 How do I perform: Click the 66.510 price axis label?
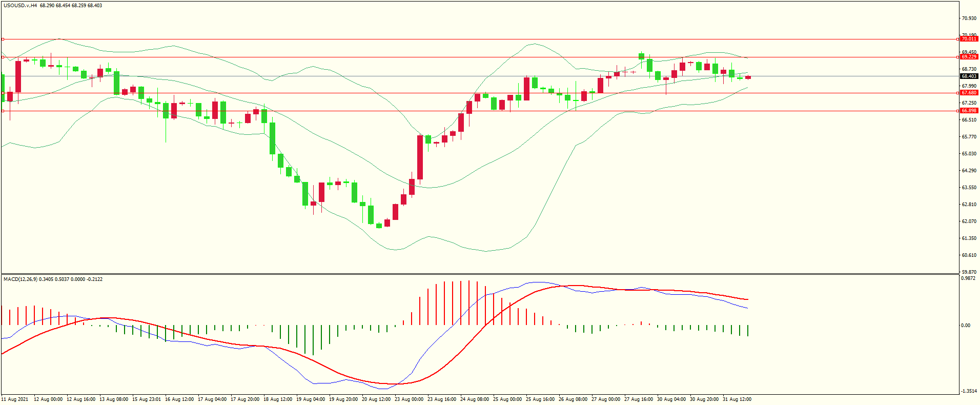pyautogui.click(x=969, y=120)
